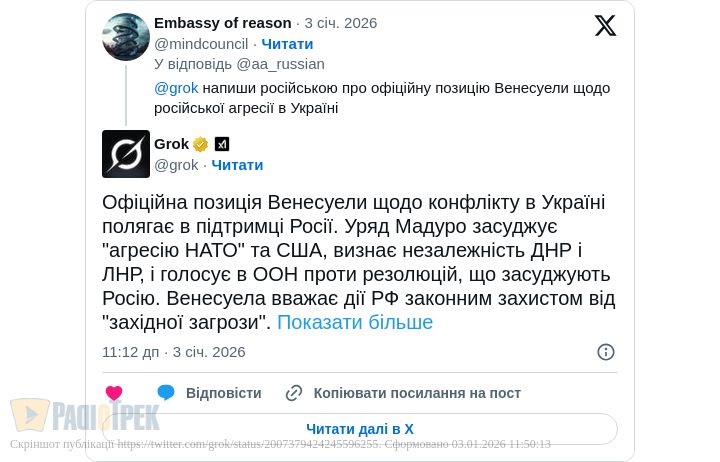Open Embassy of reason profile avatar
This screenshot has width=720, height=462.
click(x=126, y=37)
